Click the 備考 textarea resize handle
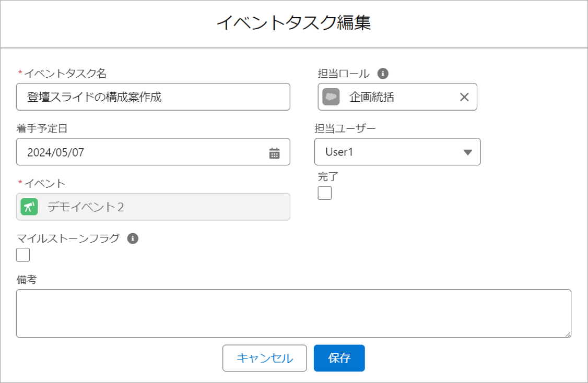The height and width of the screenshot is (383, 588). [568, 334]
